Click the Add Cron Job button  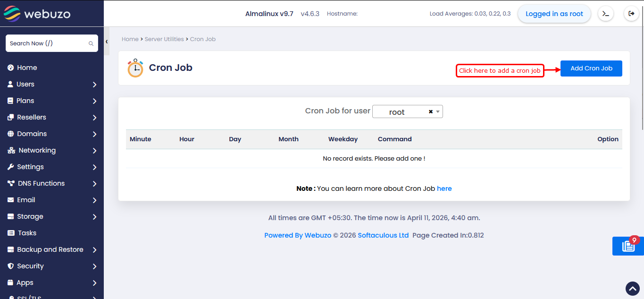pos(591,68)
